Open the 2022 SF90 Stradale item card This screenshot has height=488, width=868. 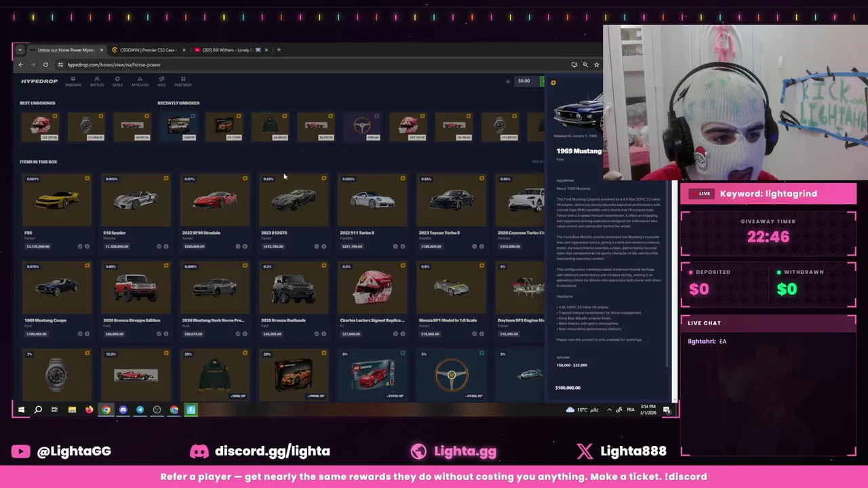214,212
